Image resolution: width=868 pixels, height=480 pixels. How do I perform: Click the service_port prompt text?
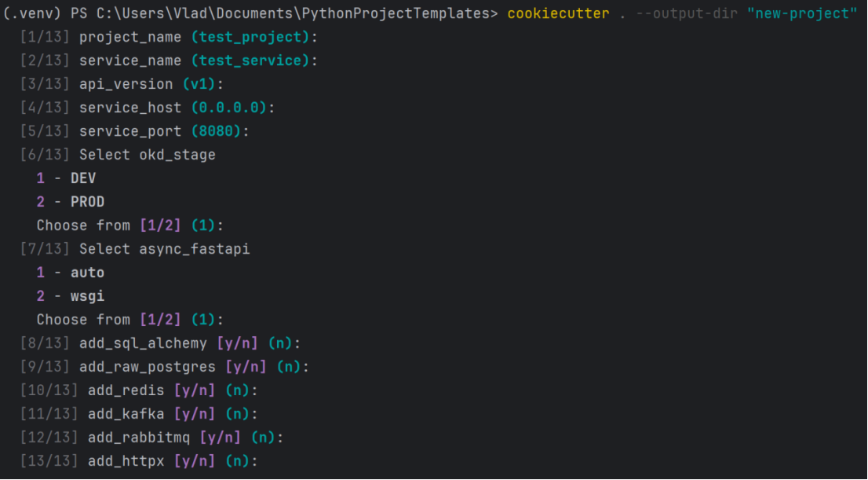(x=130, y=131)
